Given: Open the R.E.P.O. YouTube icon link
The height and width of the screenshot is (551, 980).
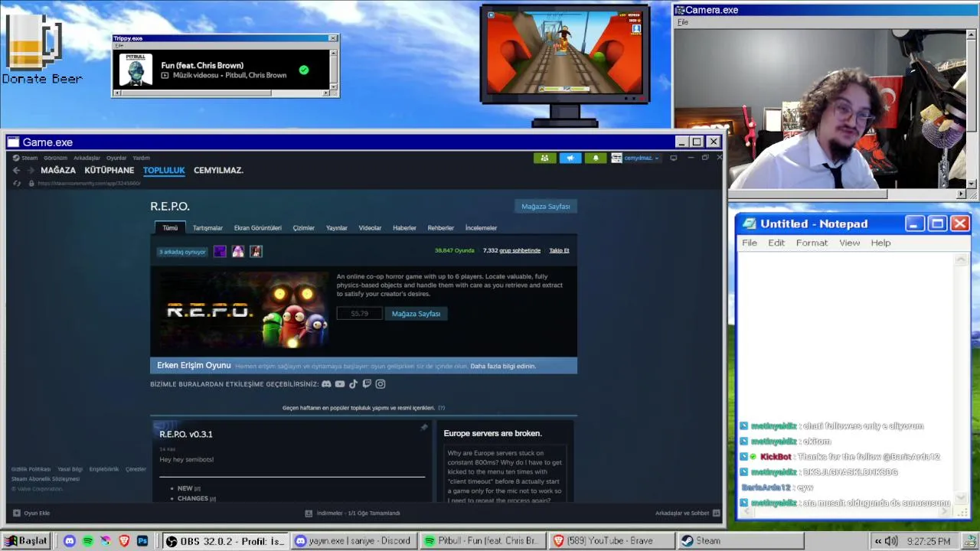Looking at the screenshot, I should coord(340,384).
